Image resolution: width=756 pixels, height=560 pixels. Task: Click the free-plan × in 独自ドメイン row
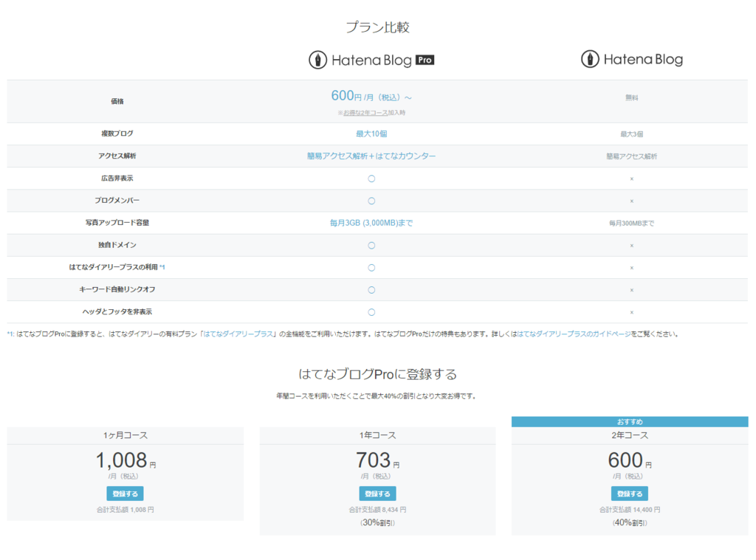coord(632,246)
